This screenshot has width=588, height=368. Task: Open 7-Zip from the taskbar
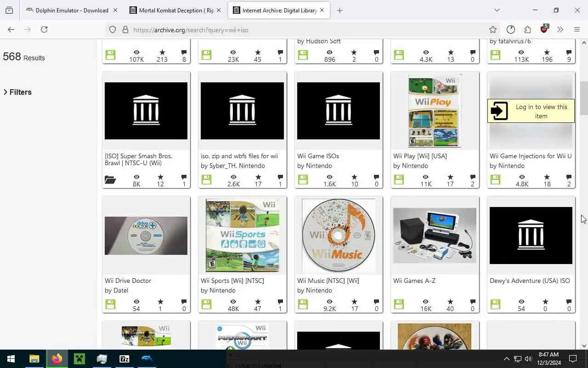124,359
